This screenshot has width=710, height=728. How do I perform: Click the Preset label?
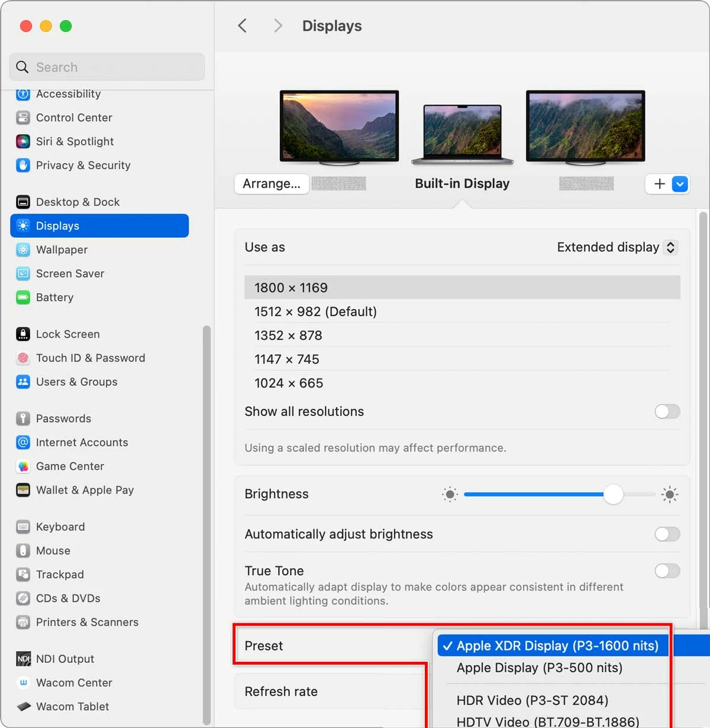point(264,646)
